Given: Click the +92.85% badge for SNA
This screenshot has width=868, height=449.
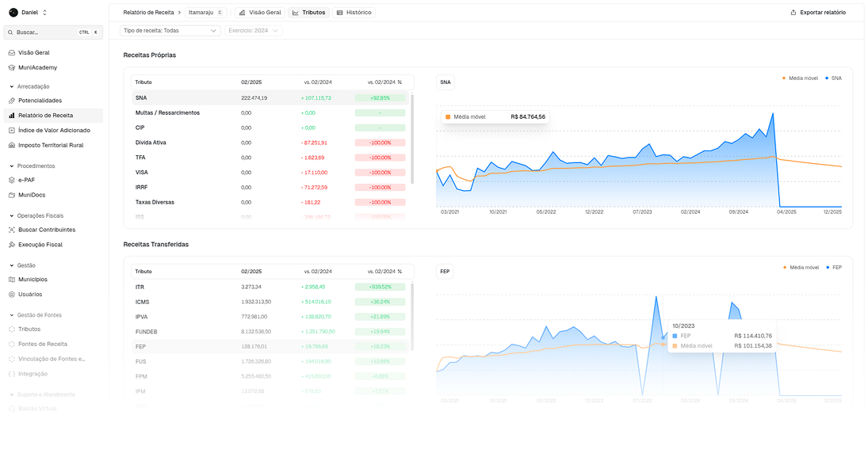Looking at the screenshot, I should coord(380,98).
